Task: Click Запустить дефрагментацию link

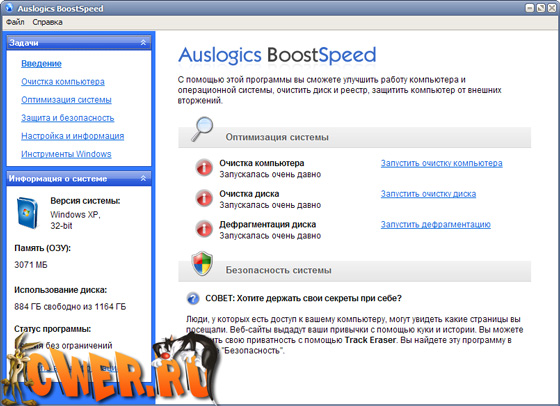Action: pyautogui.click(x=435, y=225)
